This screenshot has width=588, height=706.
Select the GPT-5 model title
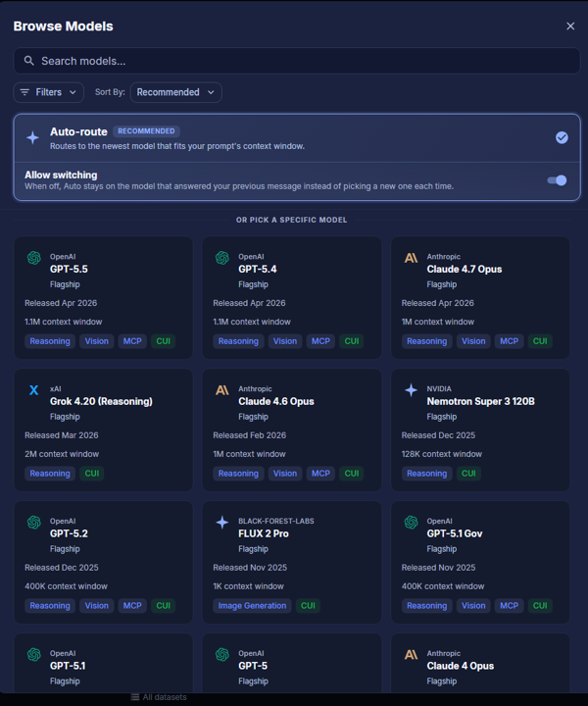(253, 666)
